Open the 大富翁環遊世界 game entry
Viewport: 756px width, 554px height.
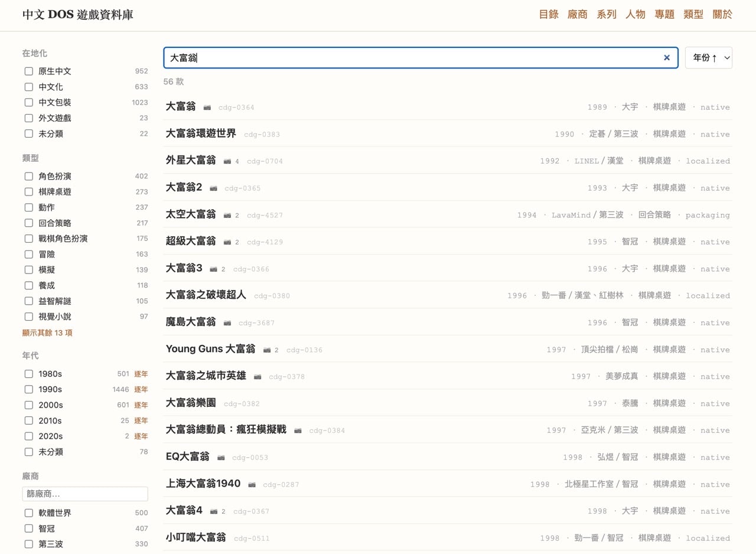201,133
